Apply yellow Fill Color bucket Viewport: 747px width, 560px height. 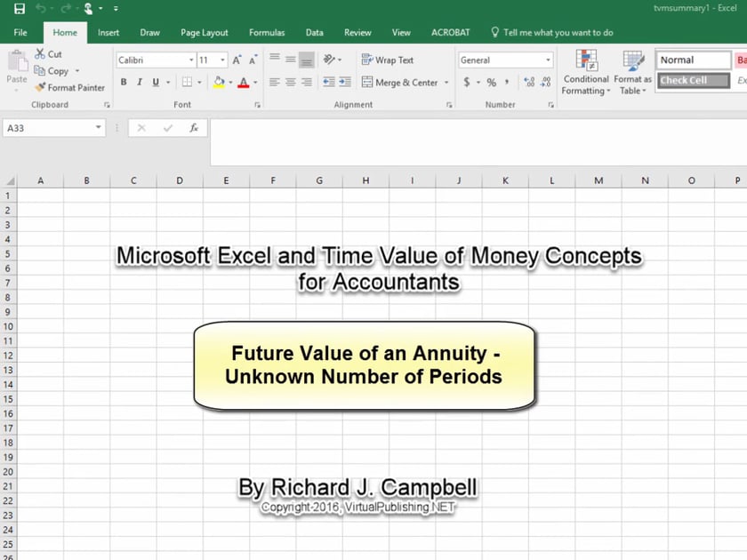click(219, 82)
